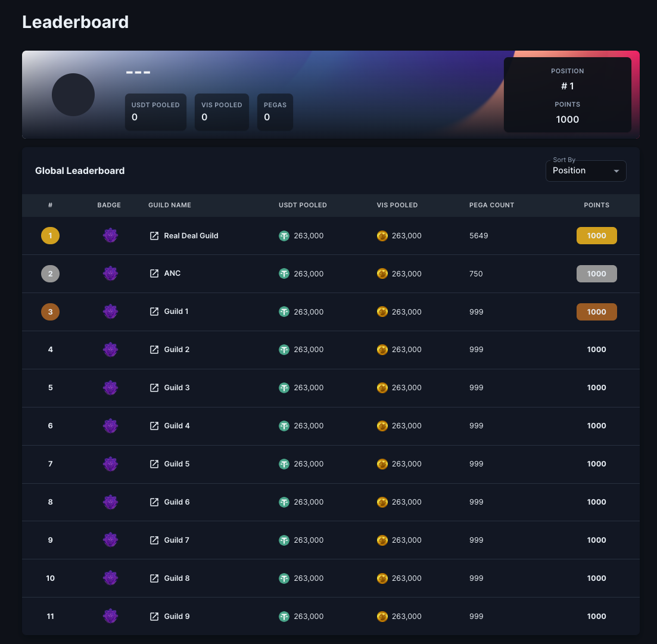Click the VIS coin icon in Real Deal Guild row
Image resolution: width=657 pixels, height=644 pixels.
pyautogui.click(x=382, y=236)
